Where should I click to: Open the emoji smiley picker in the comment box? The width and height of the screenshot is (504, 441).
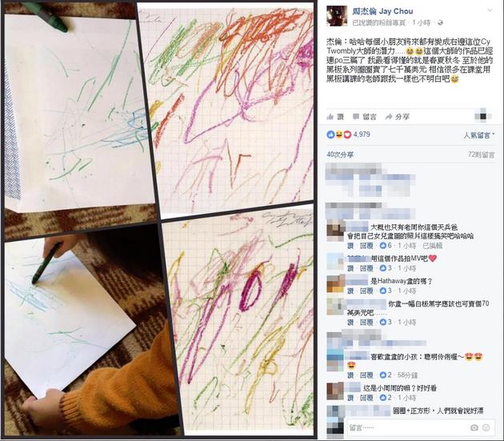click(x=486, y=427)
